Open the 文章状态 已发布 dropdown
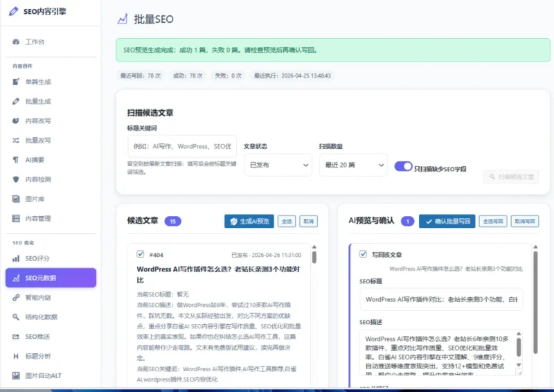This screenshot has width=554, height=392. (x=278, y=165)
